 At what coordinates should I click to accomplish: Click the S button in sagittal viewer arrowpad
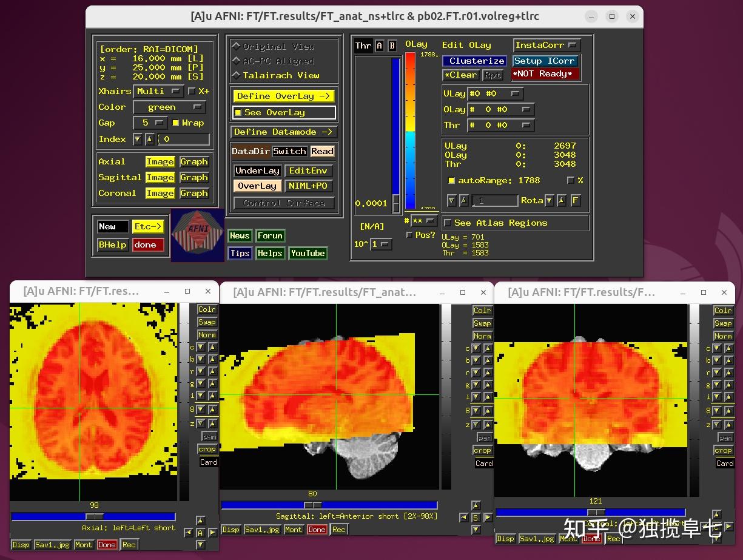(476, 518)
